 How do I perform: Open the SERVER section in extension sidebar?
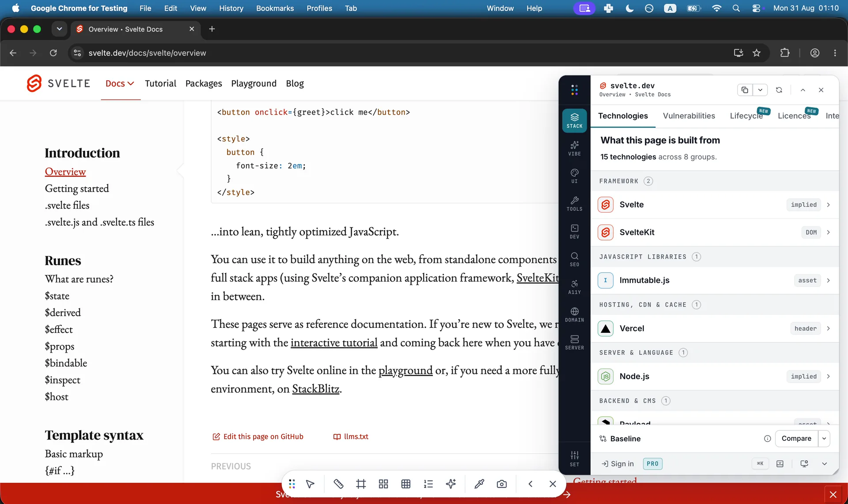point(574,343)
